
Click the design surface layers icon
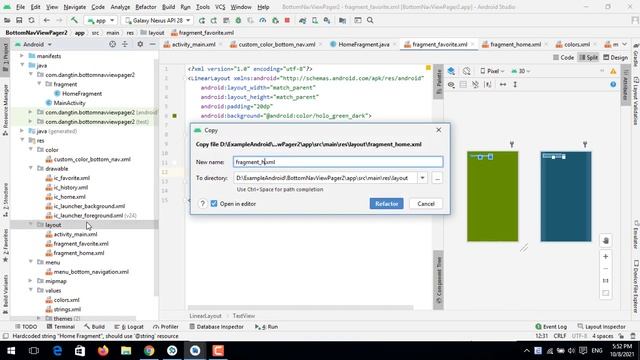(451, 71)
